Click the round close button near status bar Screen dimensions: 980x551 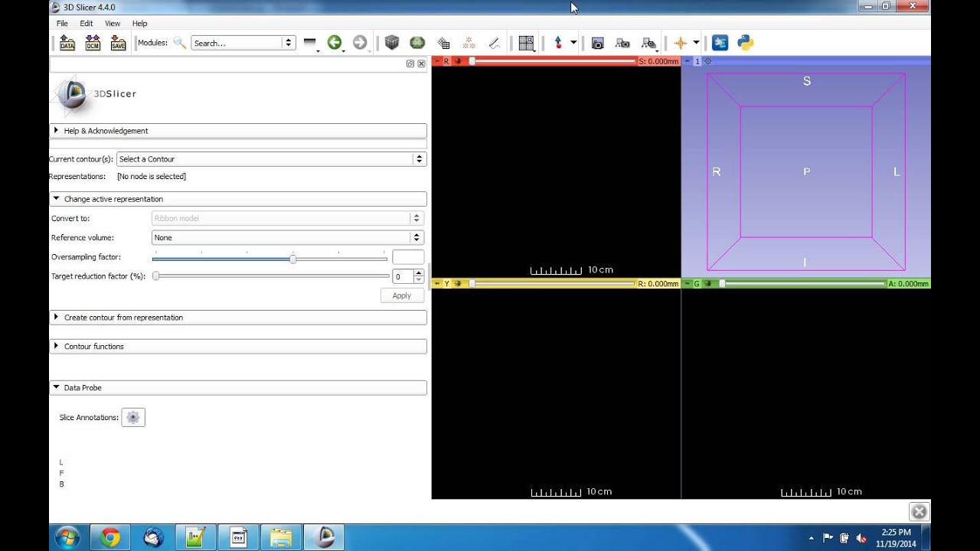920,512
